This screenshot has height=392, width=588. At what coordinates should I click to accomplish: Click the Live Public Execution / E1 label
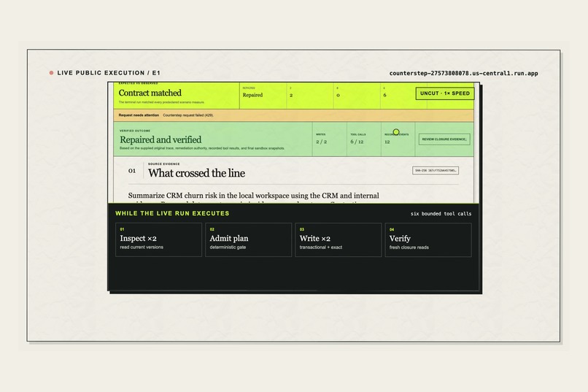click(109, 73)
